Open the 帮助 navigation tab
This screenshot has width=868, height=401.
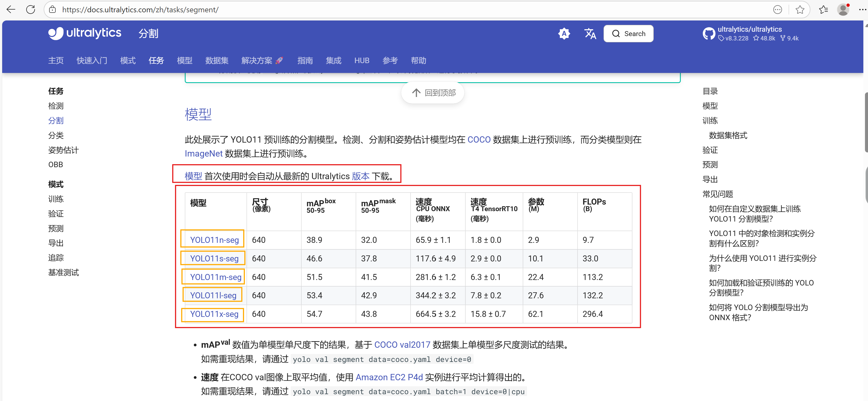(x=418, y=60)
